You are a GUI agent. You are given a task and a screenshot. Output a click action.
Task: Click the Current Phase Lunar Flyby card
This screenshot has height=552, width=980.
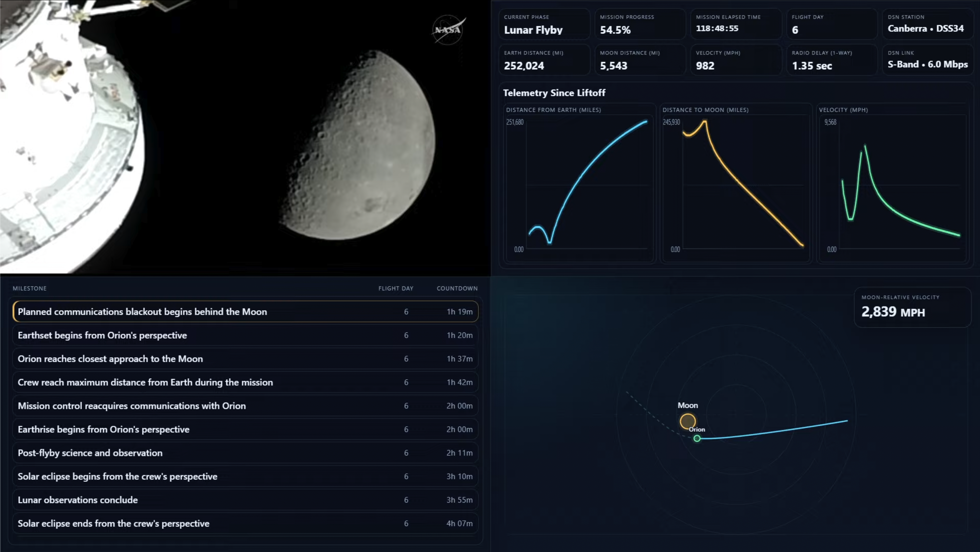pos(544,24)
